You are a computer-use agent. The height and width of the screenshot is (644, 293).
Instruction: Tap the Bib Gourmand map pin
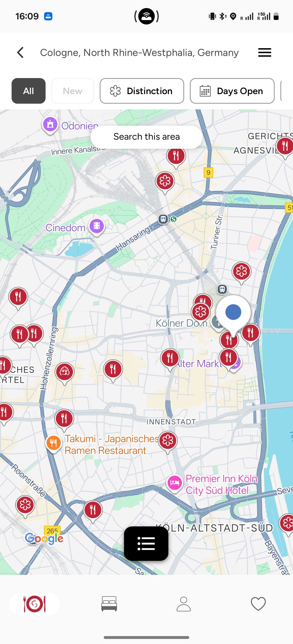(65, 372)
